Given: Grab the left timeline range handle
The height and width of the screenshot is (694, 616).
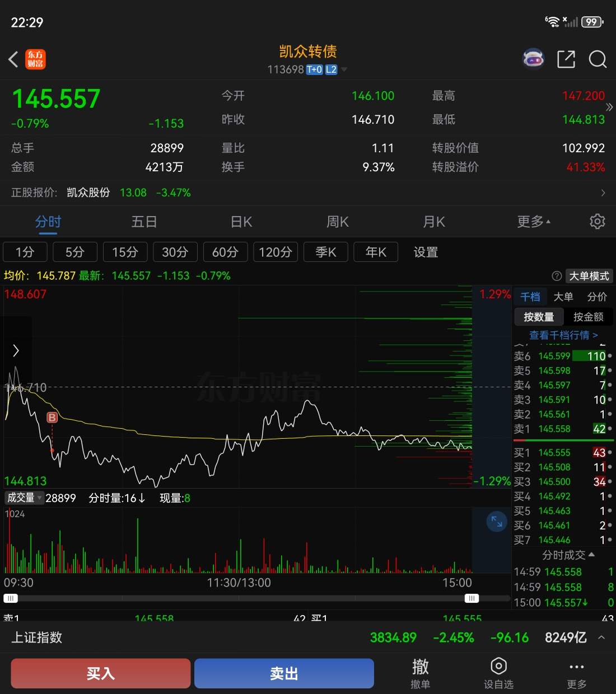Looking at the screenshot, I should (10, 598).
